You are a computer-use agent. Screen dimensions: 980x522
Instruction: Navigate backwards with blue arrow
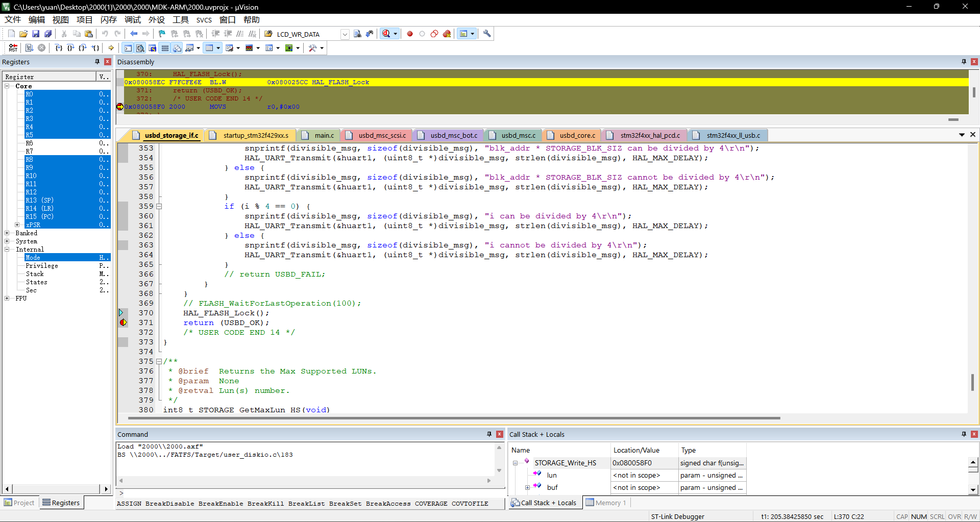[134, 34]
